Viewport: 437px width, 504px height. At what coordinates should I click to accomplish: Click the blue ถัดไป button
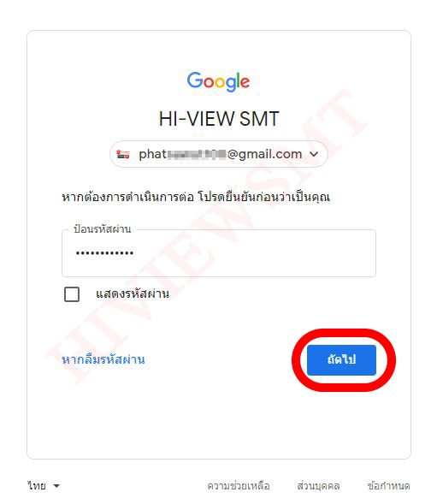pos(341,360)
